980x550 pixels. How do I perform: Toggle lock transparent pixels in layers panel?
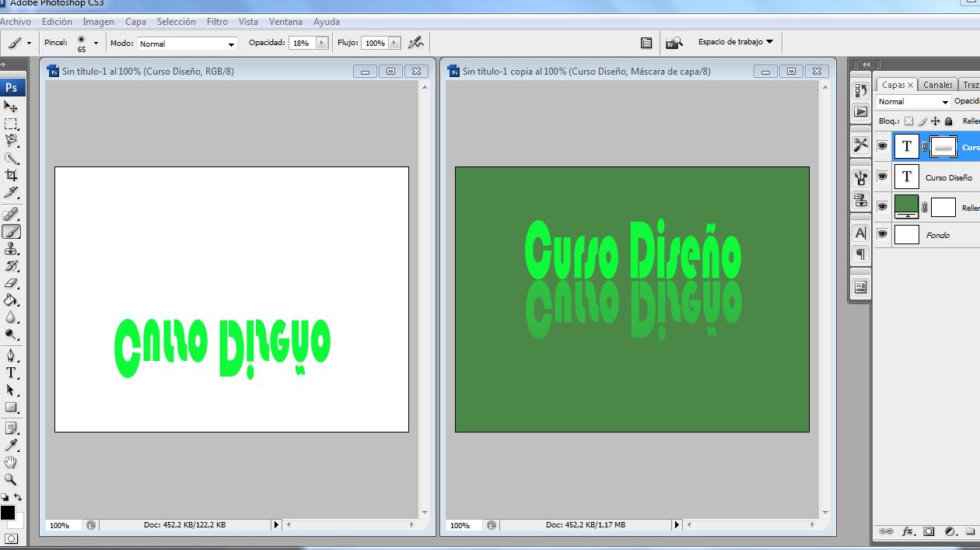(x=908, y=121)
